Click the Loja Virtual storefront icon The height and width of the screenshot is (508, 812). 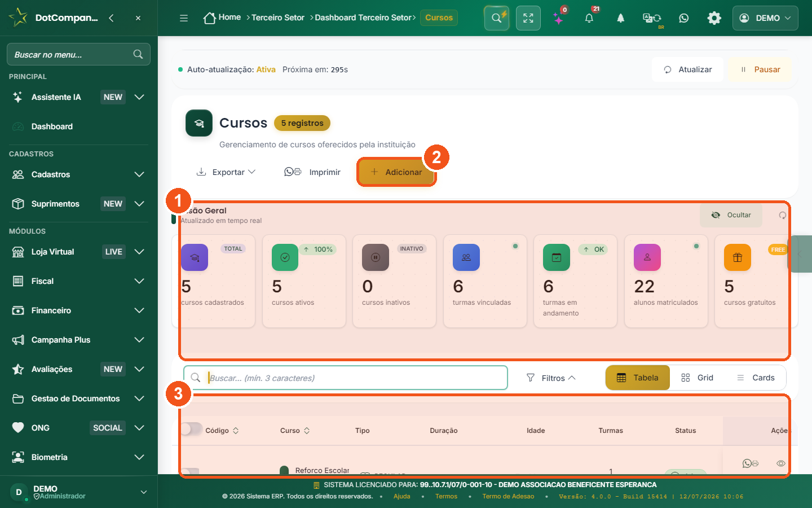click(x=18, y=252)
